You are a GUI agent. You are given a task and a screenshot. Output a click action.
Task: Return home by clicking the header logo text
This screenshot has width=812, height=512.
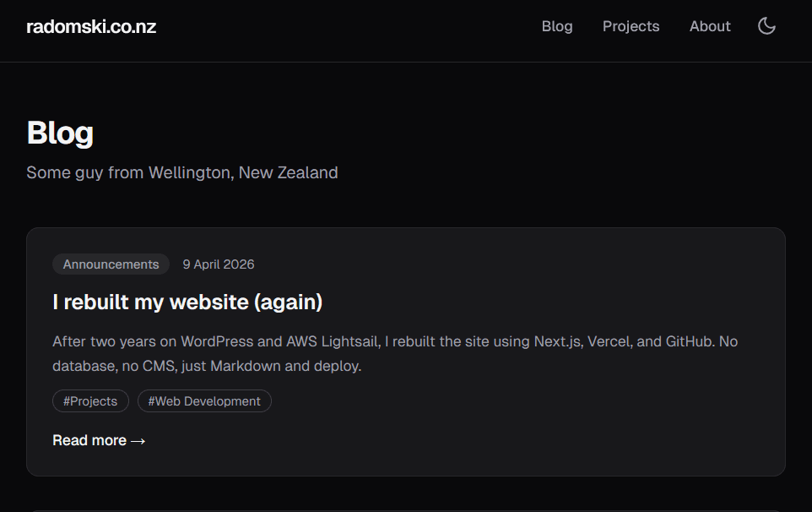(90, 26)
